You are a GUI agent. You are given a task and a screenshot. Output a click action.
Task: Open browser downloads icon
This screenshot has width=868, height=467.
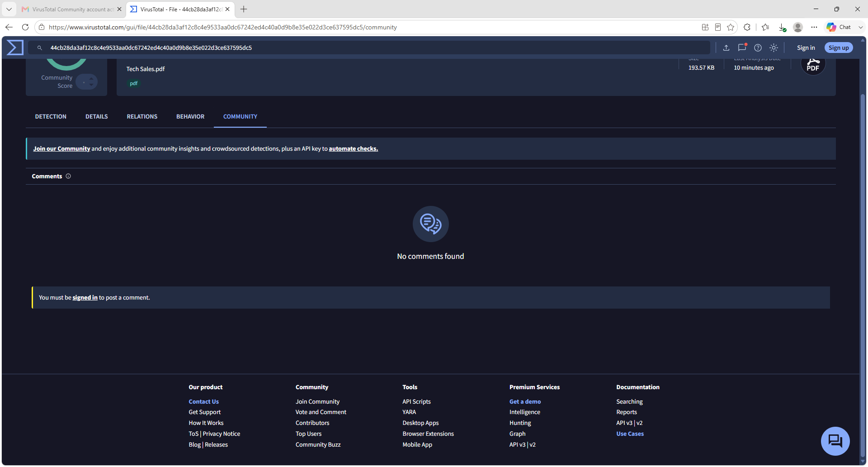pyautogui.click(x=782, y=27)
